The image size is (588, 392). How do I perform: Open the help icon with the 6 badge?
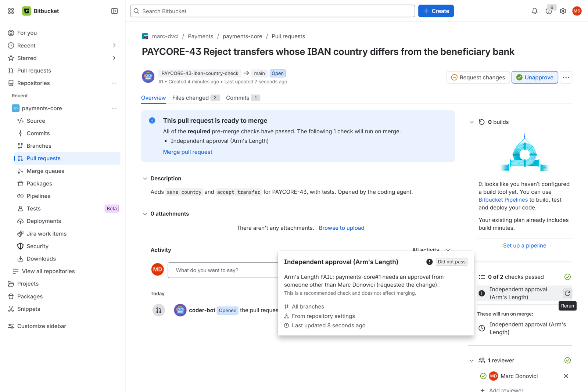549,11
